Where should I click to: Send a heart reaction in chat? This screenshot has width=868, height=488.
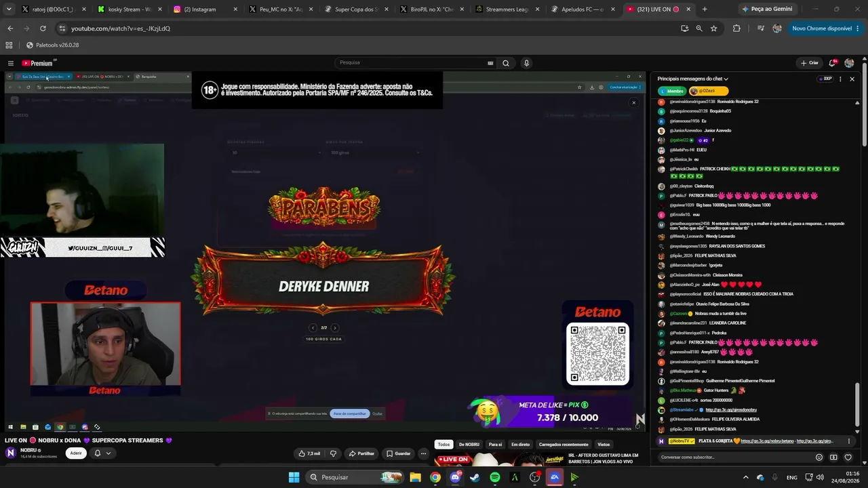click(848, 457)
